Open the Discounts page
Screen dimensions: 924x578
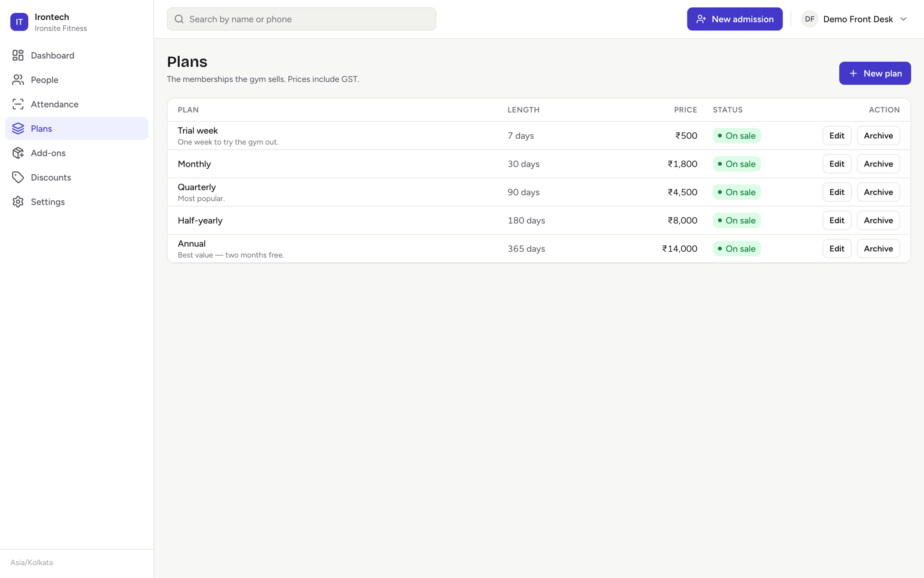point(77,177)
